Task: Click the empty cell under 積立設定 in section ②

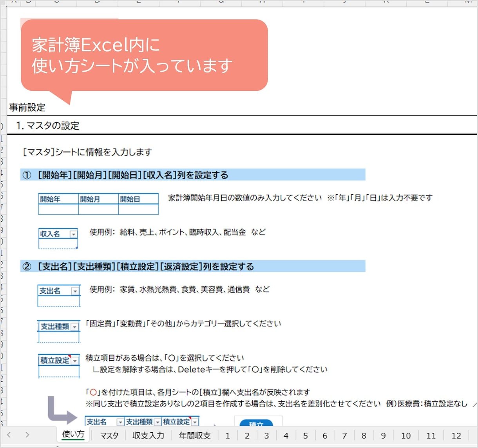Action: [59, 371]
